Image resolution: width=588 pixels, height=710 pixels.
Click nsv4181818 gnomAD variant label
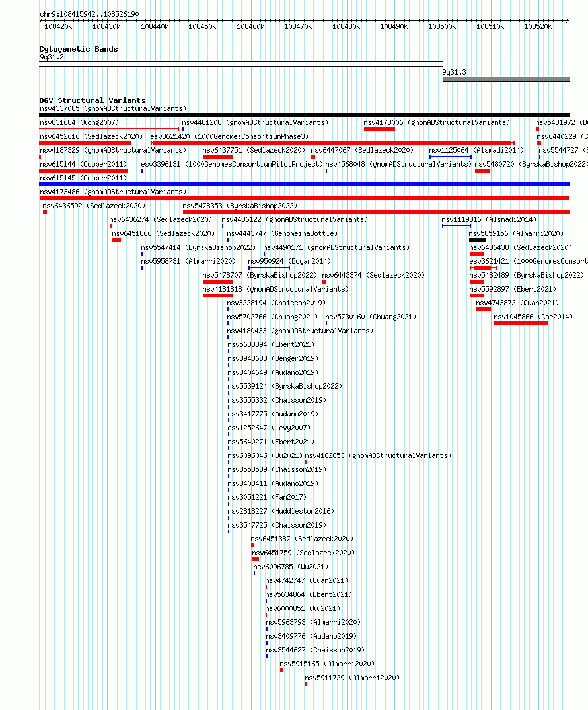276,290
